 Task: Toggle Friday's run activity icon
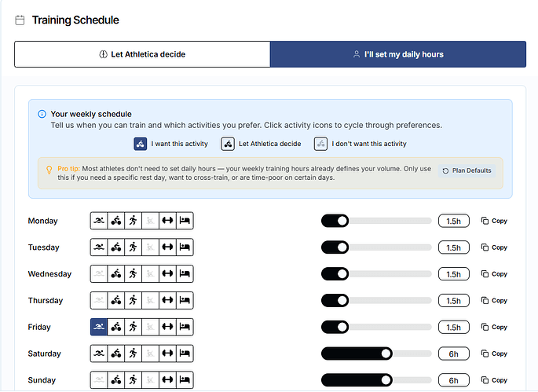pos(134,328)
